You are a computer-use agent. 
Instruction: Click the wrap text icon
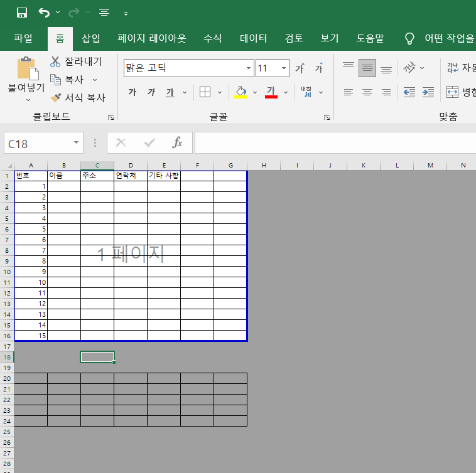[x=453, y=68]
